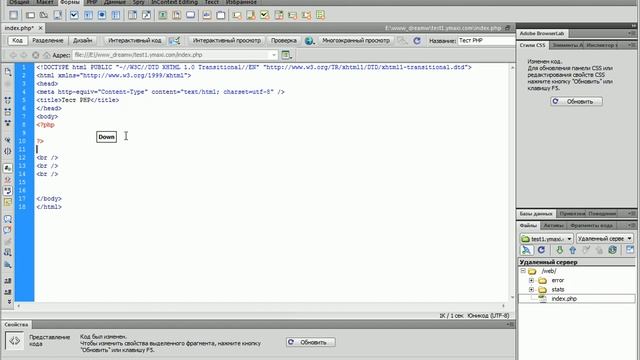Click the horizontal scrollbar under the code editor
This screenshot has width=640, height=360.
coord(260,306)
